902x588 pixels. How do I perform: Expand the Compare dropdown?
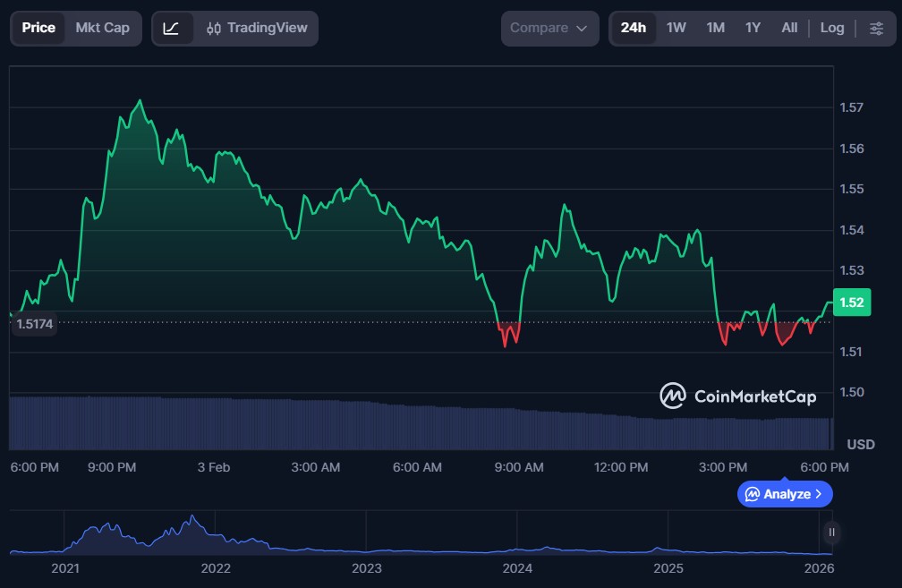pos(549,29)
